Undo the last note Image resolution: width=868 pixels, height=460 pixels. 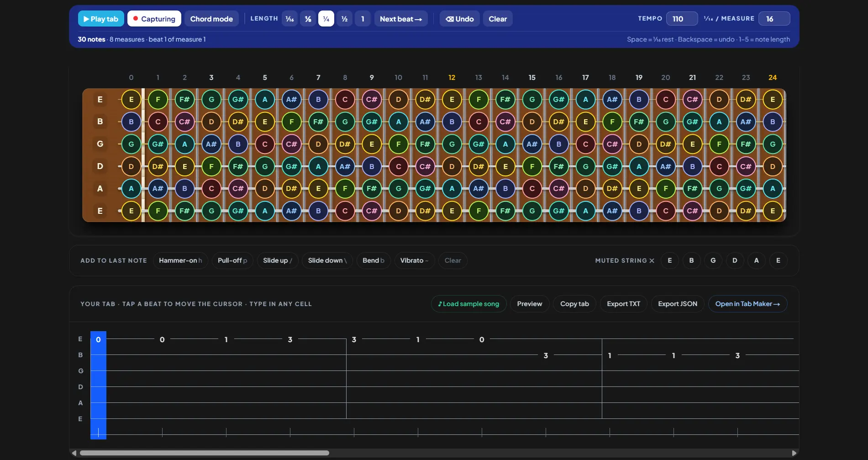coord(459,19)
